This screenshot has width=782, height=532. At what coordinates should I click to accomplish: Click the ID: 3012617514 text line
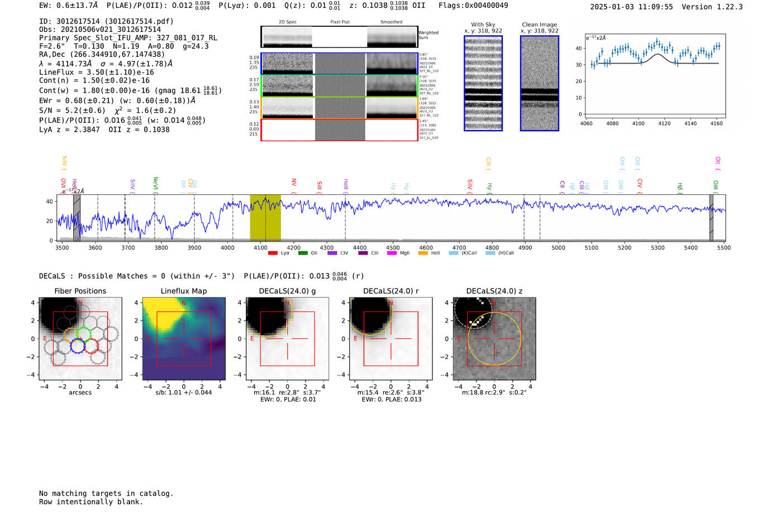106,21
